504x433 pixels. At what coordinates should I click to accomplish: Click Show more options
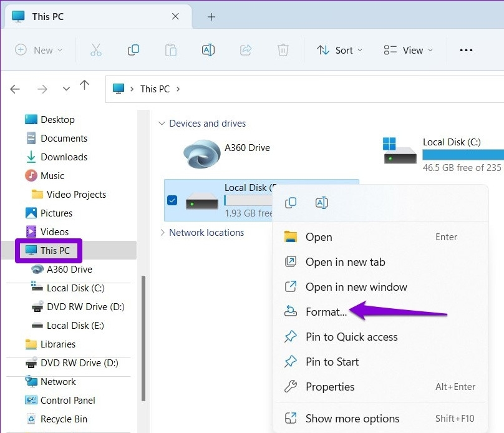(x=352, y=418)
